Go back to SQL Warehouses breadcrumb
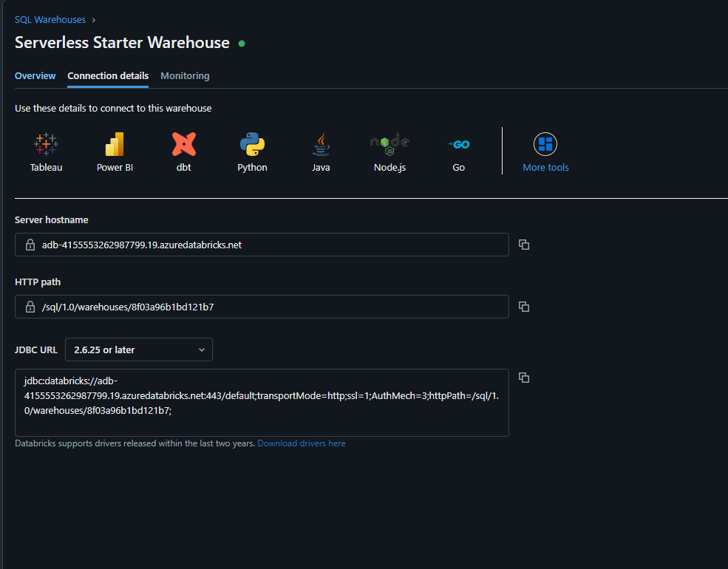 point(50,20)
